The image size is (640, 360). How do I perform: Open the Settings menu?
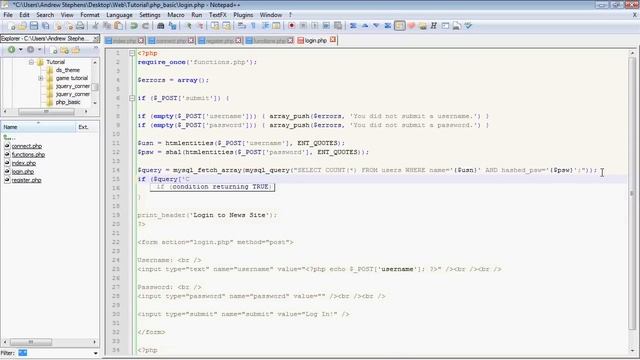(x=150, y=15)
